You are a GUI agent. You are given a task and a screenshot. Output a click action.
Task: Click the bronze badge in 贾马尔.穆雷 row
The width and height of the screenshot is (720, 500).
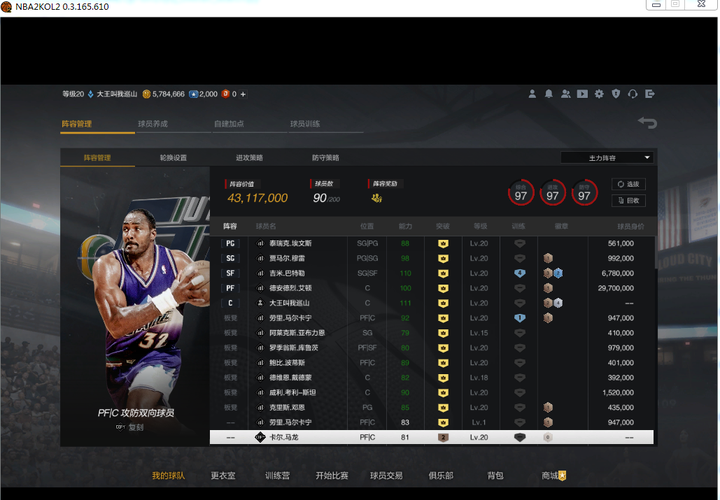coord(548,258)
